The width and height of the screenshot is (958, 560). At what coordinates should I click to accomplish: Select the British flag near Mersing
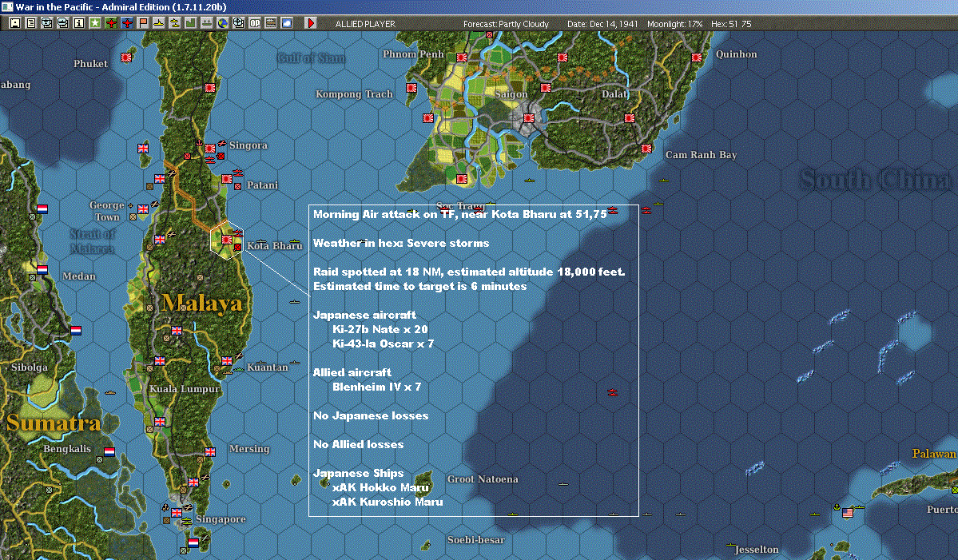pyautogui.click(x=210, y=452)
